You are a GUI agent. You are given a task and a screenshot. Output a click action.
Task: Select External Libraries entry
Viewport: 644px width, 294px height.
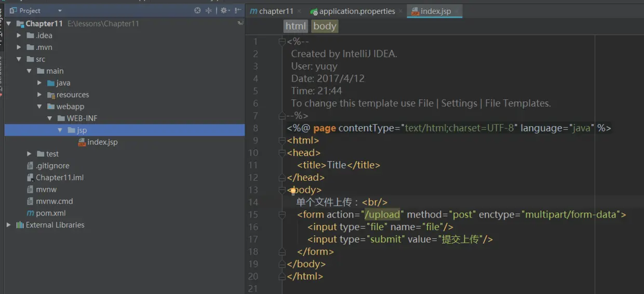[x=55, y=225]
